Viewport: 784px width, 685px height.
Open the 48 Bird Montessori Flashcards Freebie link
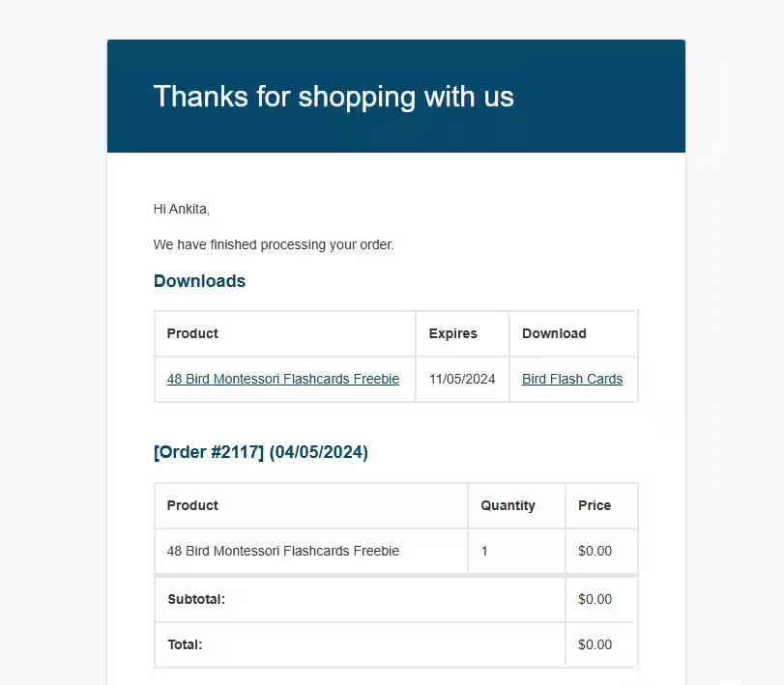pyautogui.click(x=283, y=379)
